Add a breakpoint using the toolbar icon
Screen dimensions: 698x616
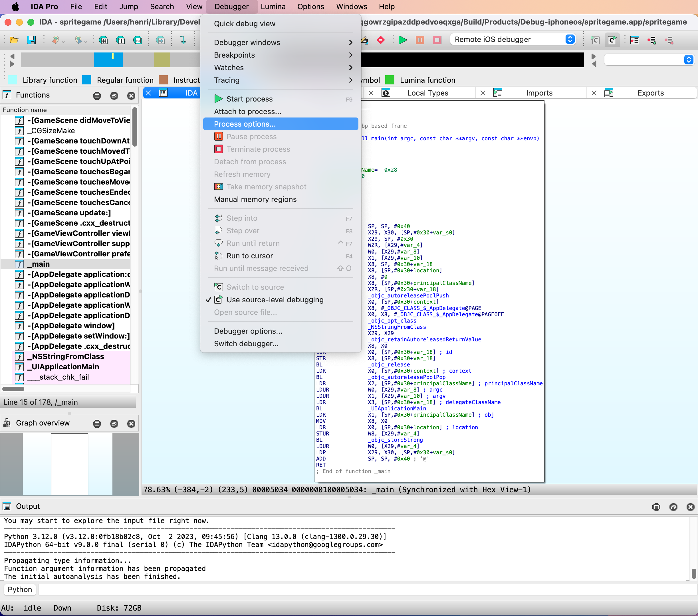point(652,40)
